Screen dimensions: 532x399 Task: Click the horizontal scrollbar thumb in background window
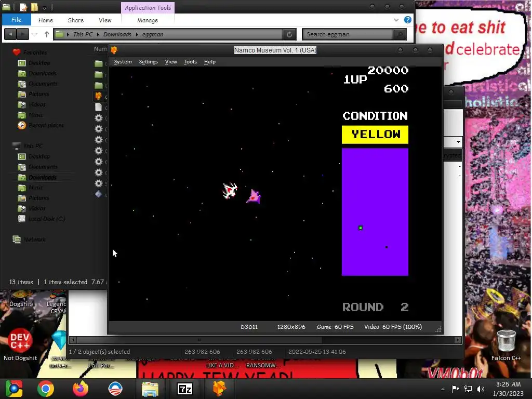click(x=199, y=340)
